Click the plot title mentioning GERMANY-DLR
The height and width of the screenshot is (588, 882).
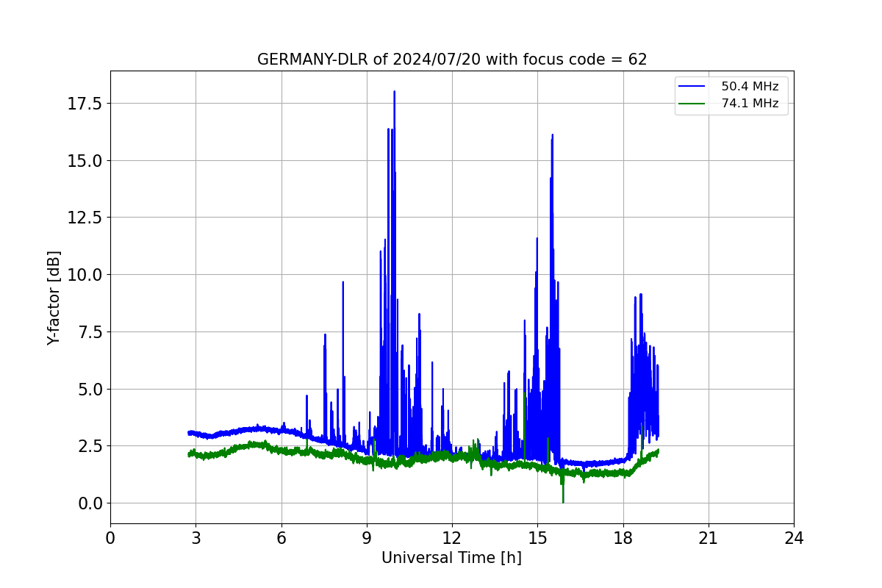tap(452, 60)
